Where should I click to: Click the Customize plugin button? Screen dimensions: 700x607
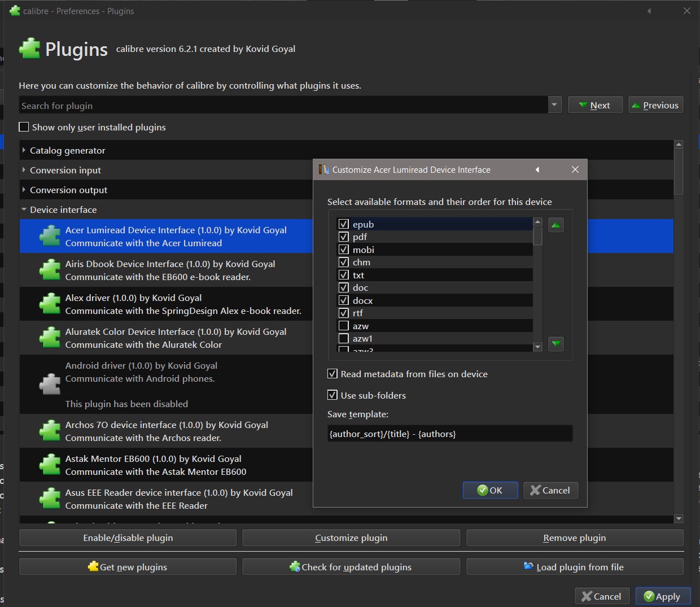[x=351, y=538]
